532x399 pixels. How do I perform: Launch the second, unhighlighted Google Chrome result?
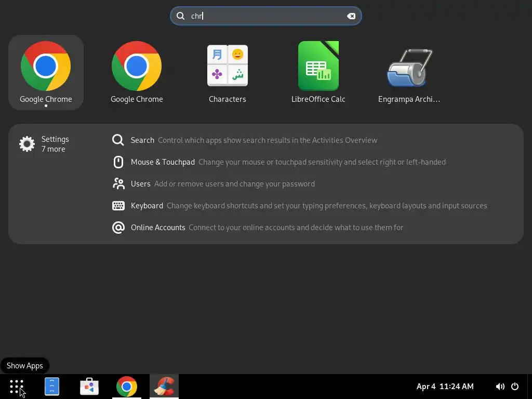[137, 72]
